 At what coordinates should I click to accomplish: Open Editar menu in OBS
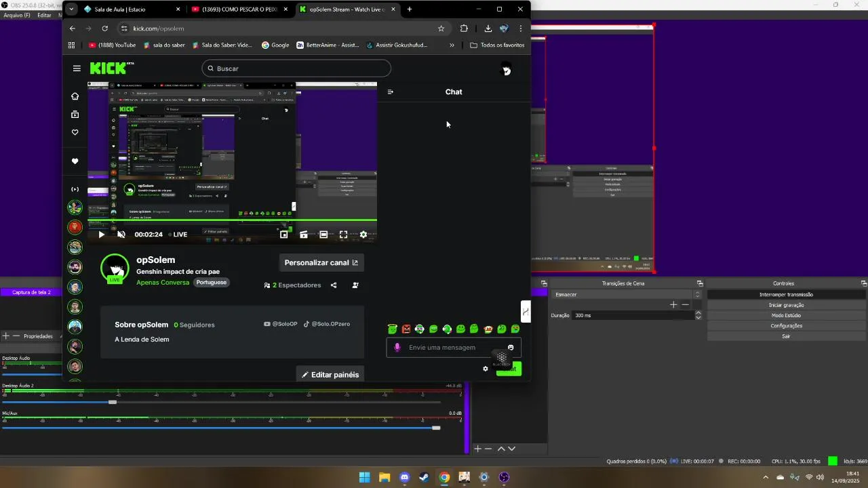[44, 15]
